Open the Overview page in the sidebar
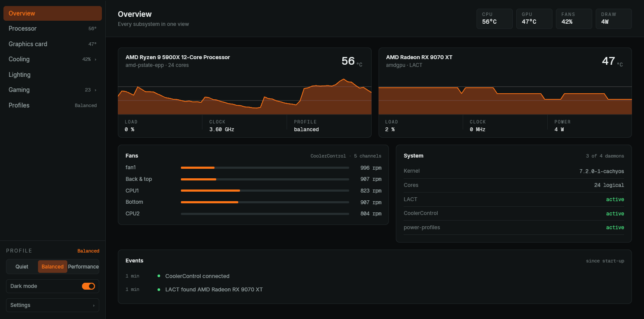 [53, 13]
